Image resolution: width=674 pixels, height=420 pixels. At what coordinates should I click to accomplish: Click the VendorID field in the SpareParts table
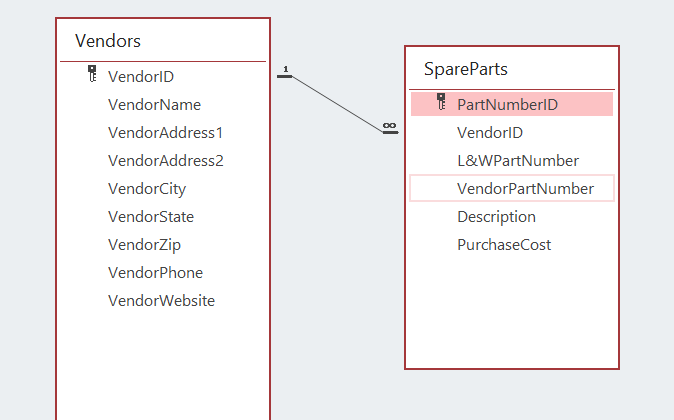490,132
